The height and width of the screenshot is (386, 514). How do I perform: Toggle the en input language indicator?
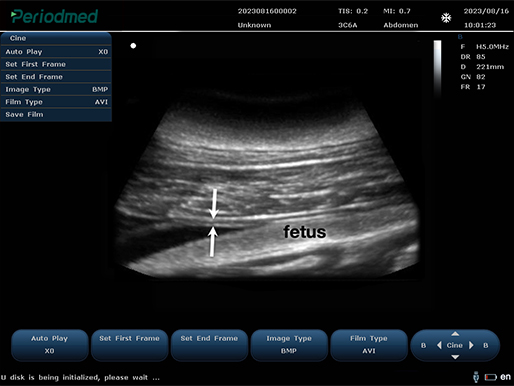[x=505, y=377]
